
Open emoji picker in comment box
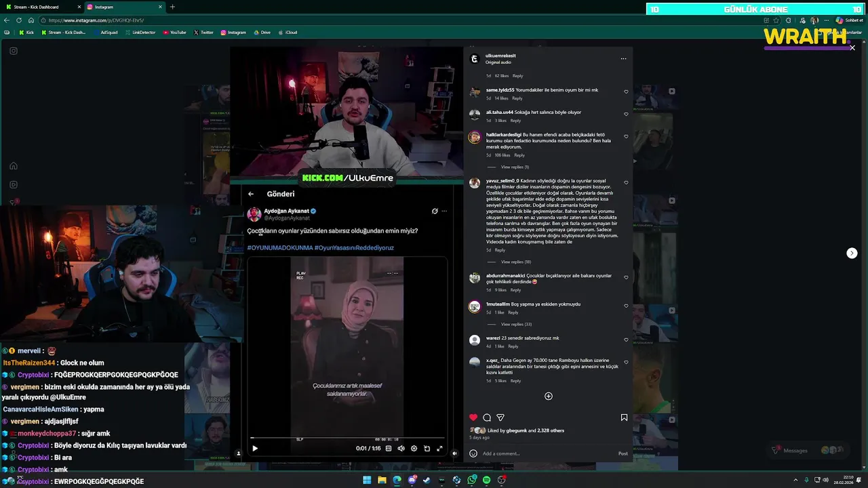[x=473, y=453]
